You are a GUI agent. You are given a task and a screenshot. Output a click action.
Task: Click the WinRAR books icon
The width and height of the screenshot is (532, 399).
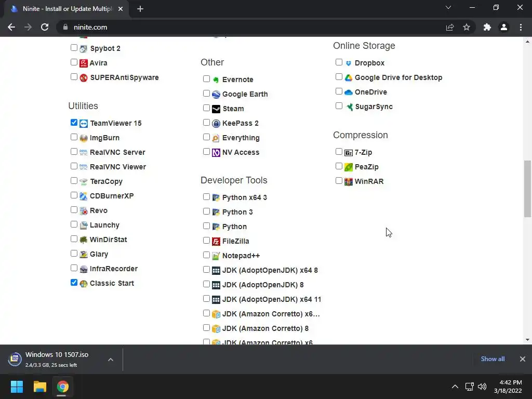[349, 181]
